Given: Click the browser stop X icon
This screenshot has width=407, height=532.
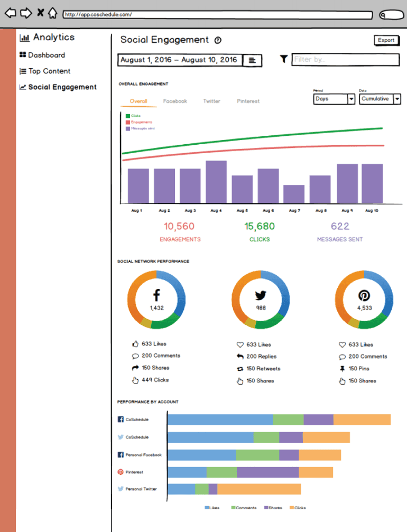Looking at the screenshot, I should point(40,13).
